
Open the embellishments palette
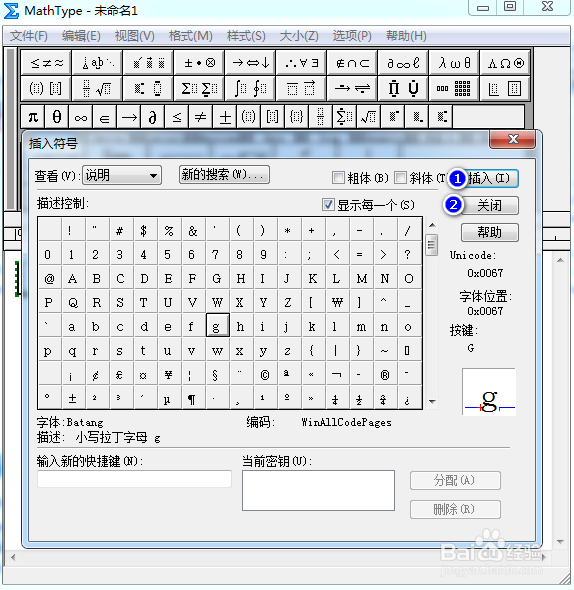148,63
